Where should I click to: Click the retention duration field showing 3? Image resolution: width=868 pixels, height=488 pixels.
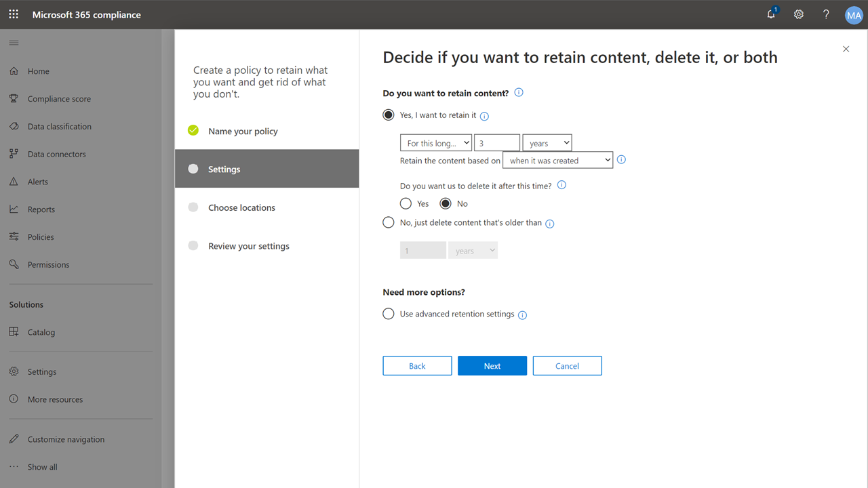(497, 143)
